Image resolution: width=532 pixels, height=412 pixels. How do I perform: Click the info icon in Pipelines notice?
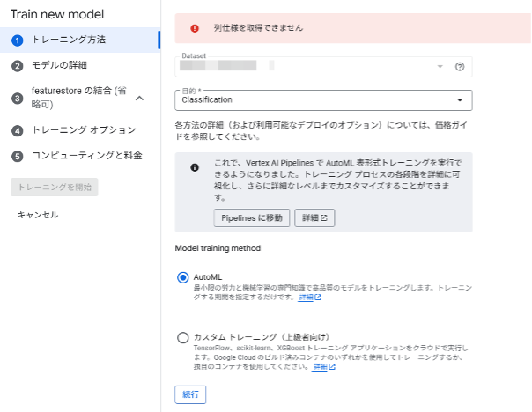195,167
